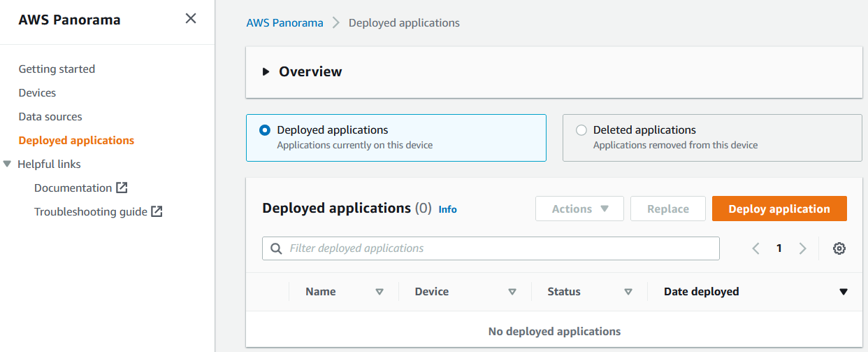Viewport: 868px width, 352px height.
Task: Click the Date deployed column header
Action: [701, 292]
